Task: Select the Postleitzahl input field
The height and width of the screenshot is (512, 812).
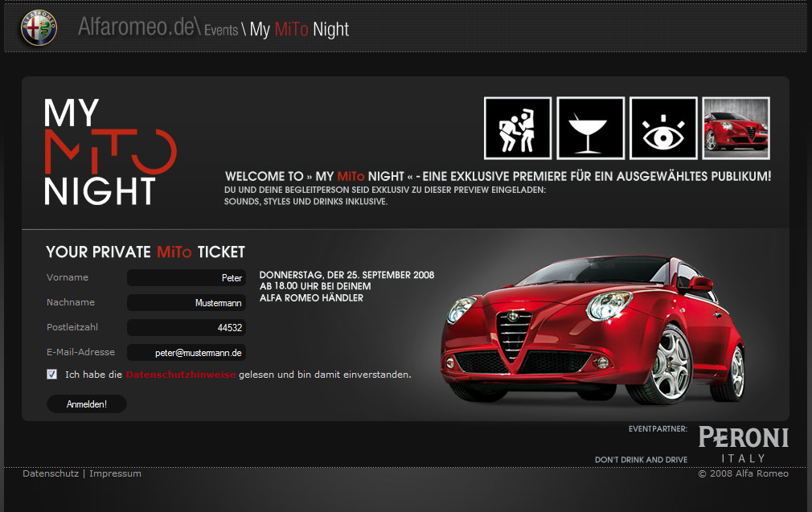Action: point(186,328)
